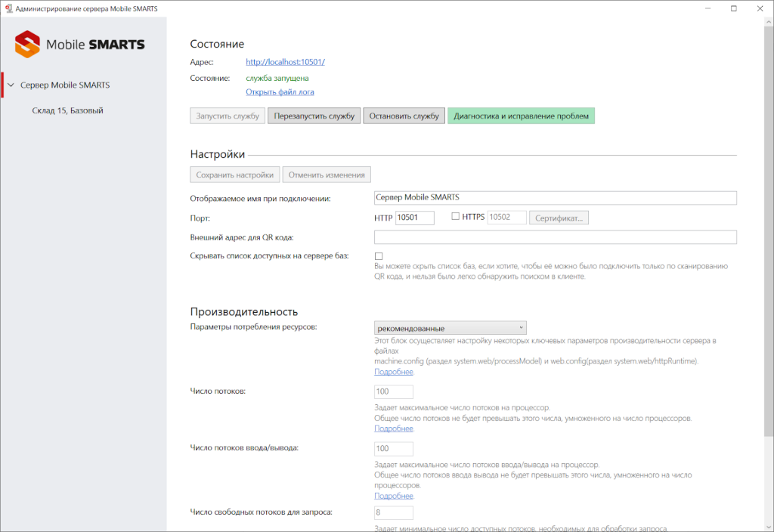Click the scrollbar down arrow
This screenshot has width=774, height=532.
769,527
